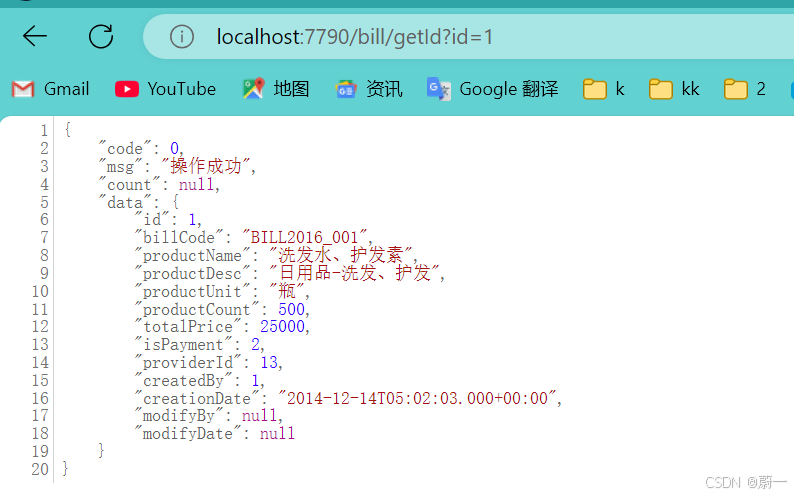This screenshot has width=794, height=496.
Task: Open the bookmark folder named kk
Action: click(x=674, y=89)
